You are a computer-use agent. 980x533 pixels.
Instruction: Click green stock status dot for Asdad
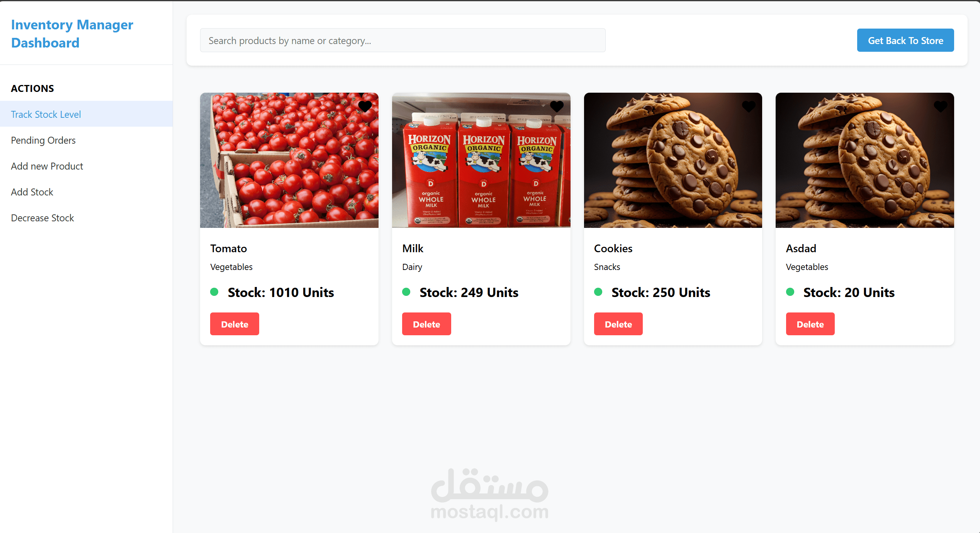click(790, 292)
